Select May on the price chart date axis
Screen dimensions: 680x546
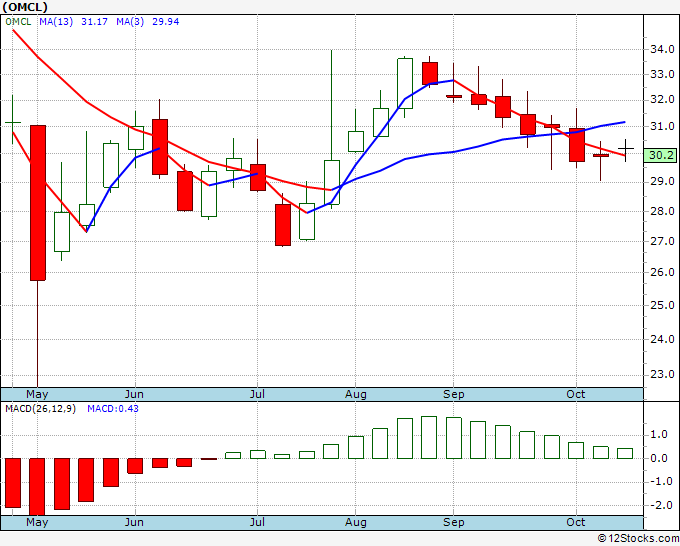[x=37, y=395]
